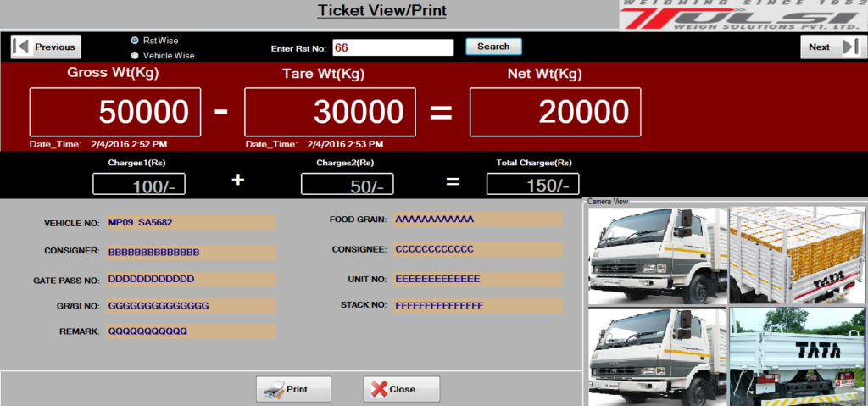
Task: Click the Close button with red X
Action: coord(401,389)
